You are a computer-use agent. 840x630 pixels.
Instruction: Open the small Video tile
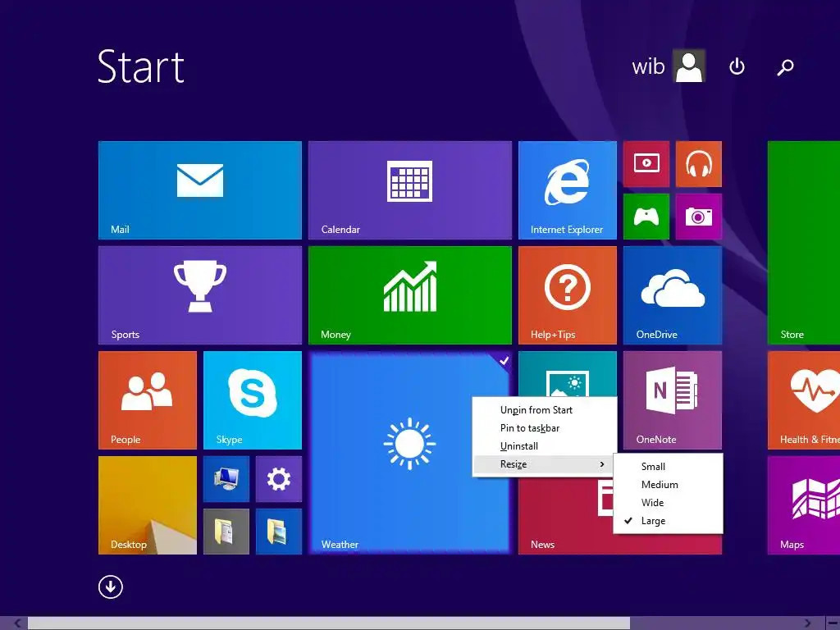(x=646, y=164)
